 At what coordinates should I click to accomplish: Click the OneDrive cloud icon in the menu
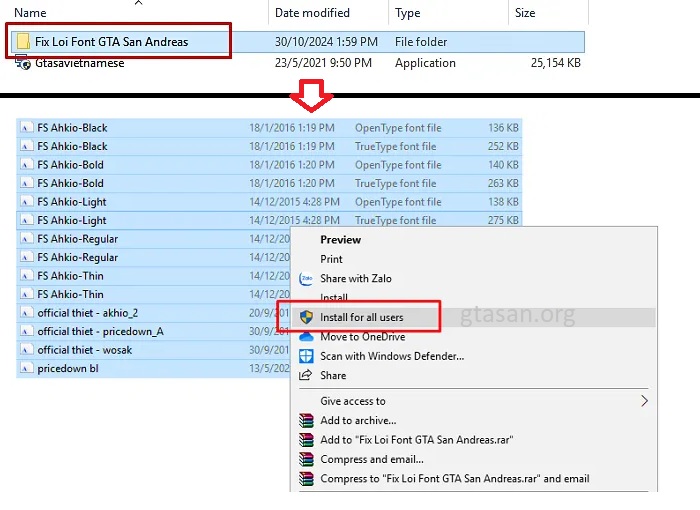click(x=306, y=337)
